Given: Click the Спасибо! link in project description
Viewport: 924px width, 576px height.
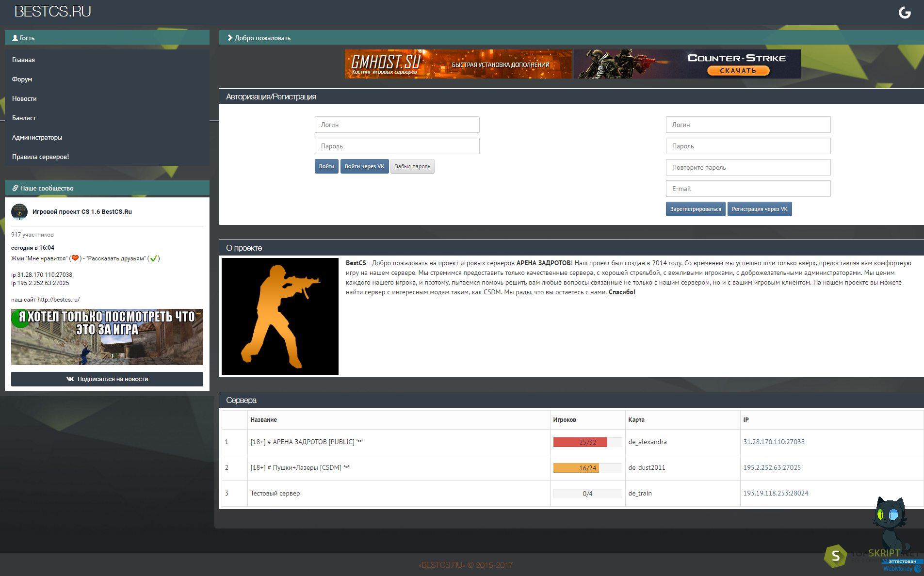Looking at the screenshot, I should (x=621, y=292).
